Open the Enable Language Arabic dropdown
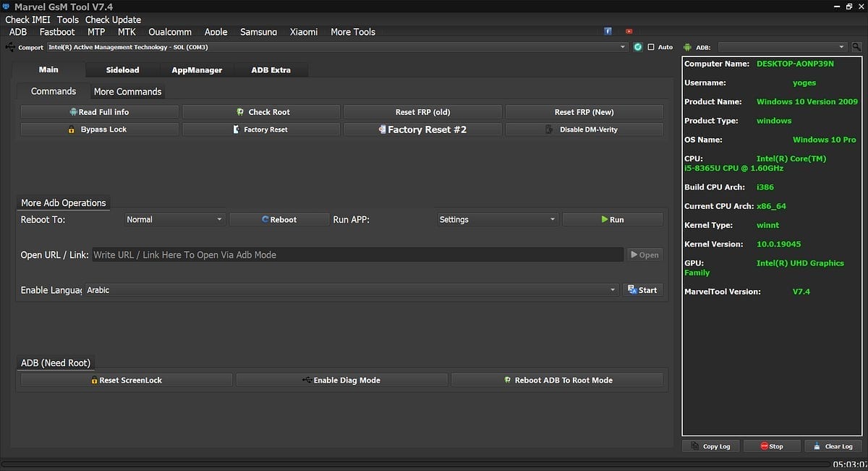This screenshot has width=868, height=471. (352, 290)
